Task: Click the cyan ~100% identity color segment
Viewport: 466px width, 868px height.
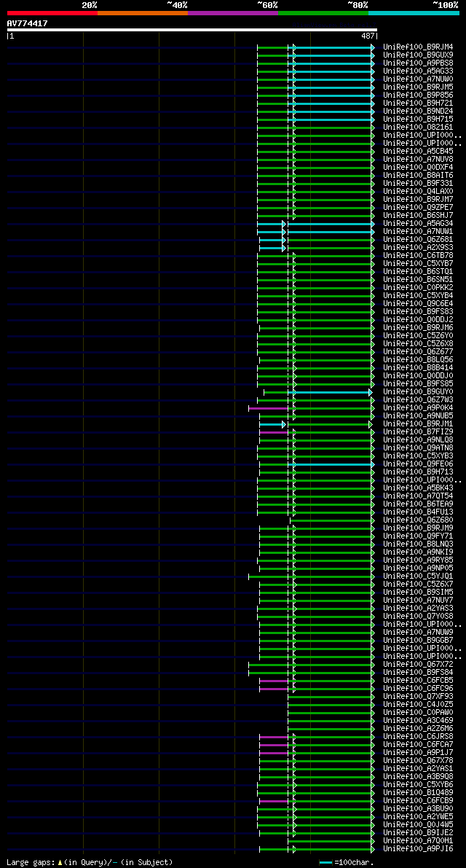Action: (414, 12)
